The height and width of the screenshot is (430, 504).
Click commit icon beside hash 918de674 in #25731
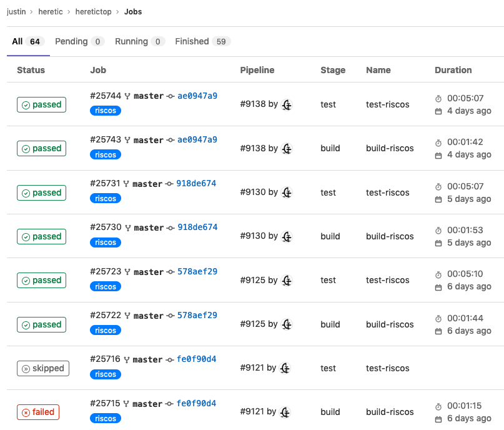click(170, 184)
